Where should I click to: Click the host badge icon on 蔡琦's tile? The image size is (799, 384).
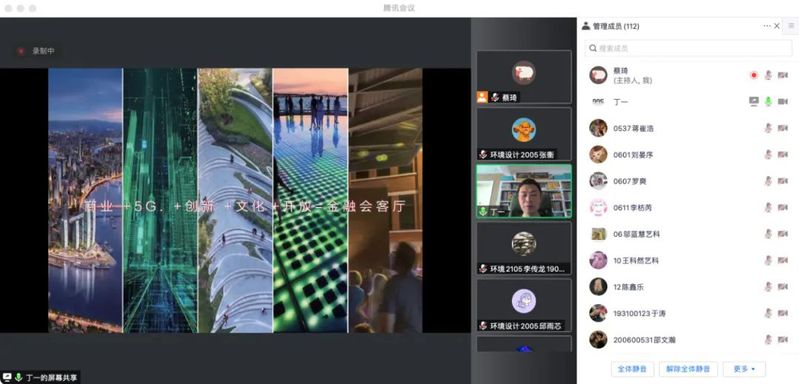(482, 97)
